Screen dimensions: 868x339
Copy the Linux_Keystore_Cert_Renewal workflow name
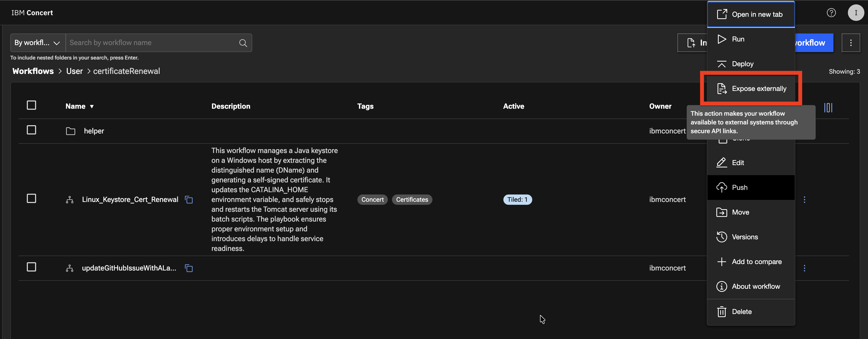189,200
